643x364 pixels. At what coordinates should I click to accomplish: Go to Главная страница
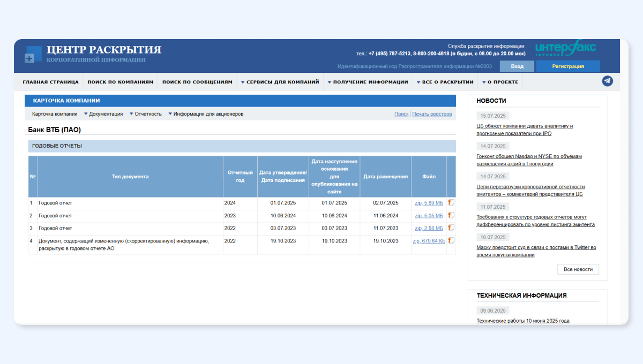(51, 82)
